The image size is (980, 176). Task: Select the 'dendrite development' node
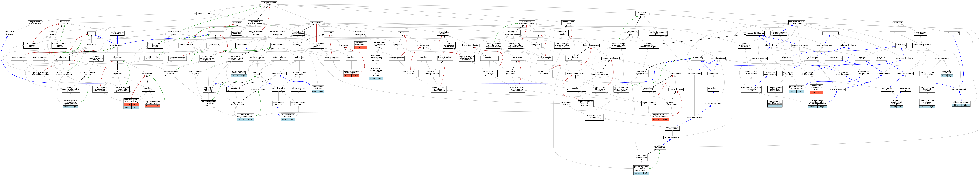click(672, 137)
